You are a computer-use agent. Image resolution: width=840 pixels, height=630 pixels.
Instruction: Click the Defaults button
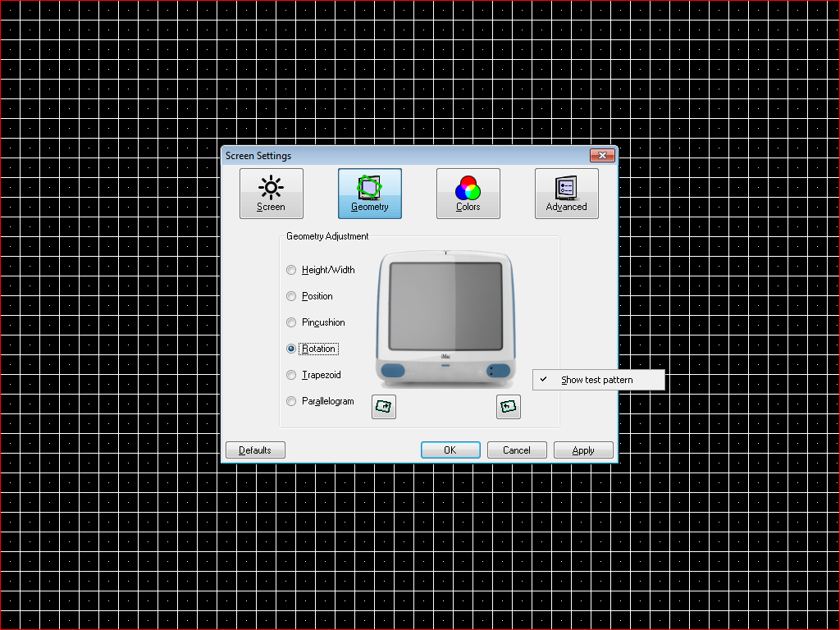(x=255, y=450)
